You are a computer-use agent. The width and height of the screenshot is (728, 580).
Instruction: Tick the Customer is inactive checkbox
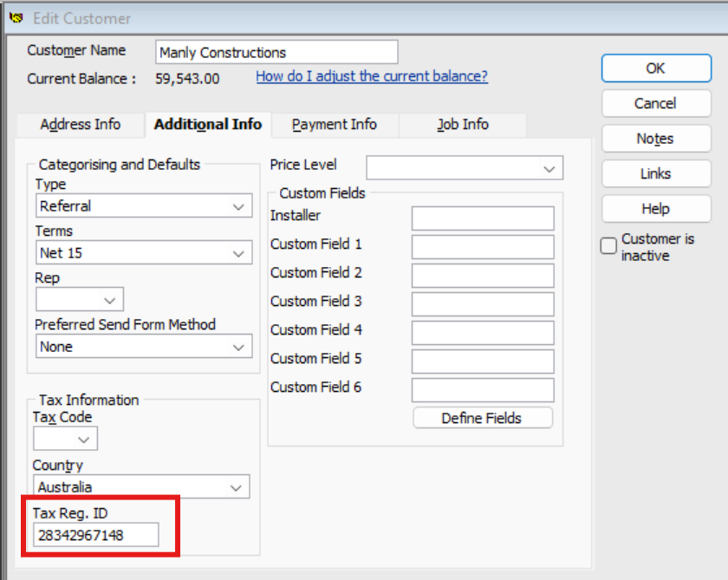pos(608,245)
